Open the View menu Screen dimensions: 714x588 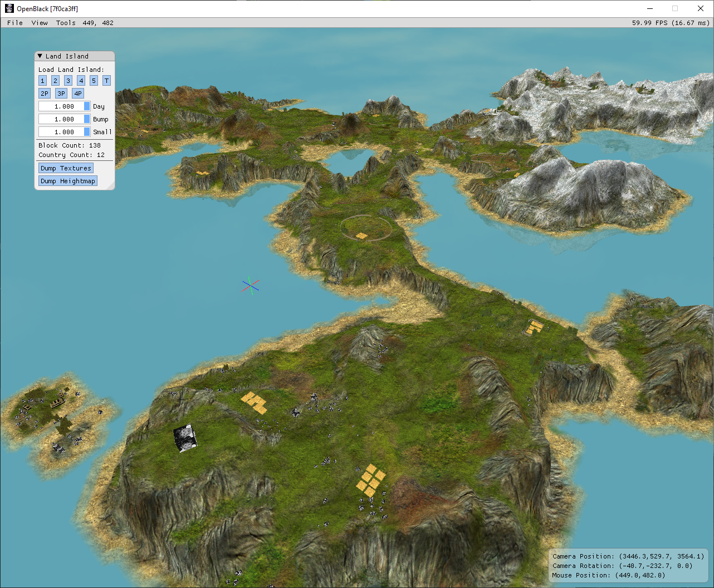click(40, 23)
